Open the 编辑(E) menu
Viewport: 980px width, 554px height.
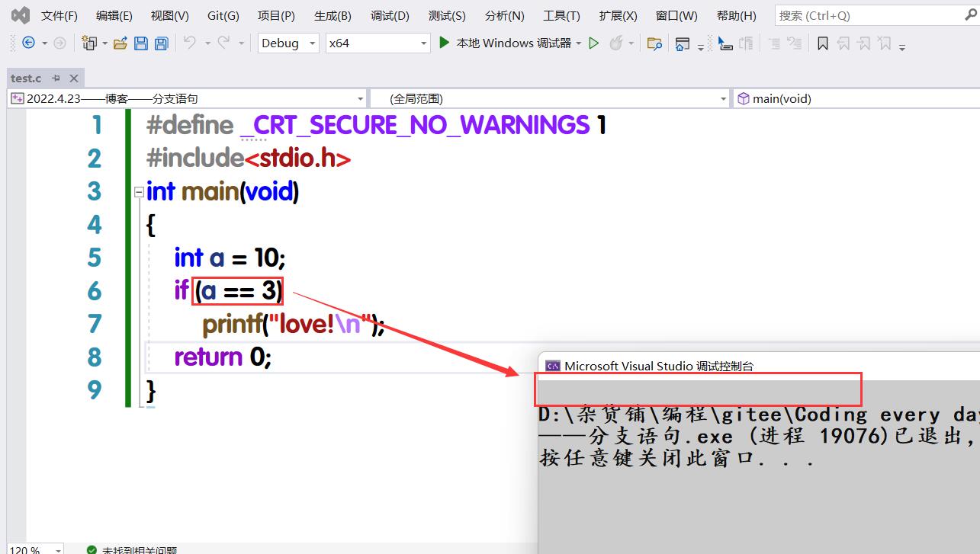114,15
